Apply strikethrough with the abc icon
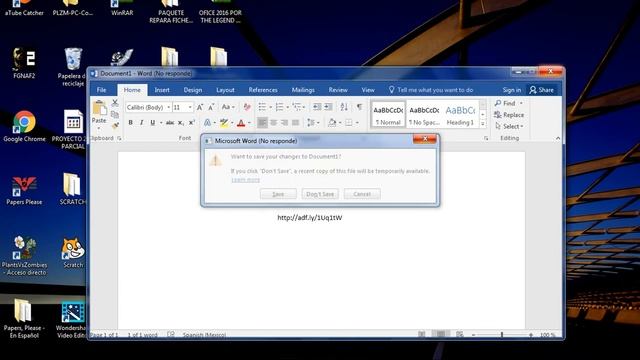Screen dimensions: 640x360 pyautogui.click(x=170, y=122)
